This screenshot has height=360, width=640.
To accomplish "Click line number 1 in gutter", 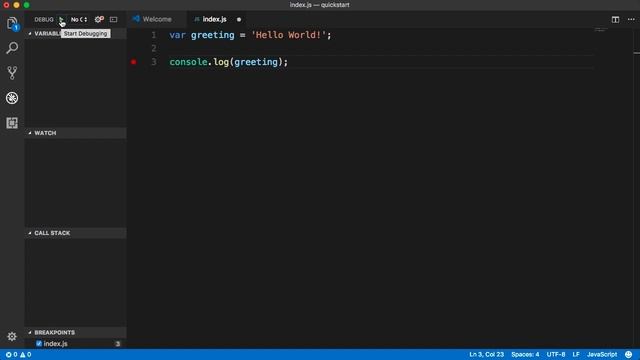I will [x=154, y=35].
